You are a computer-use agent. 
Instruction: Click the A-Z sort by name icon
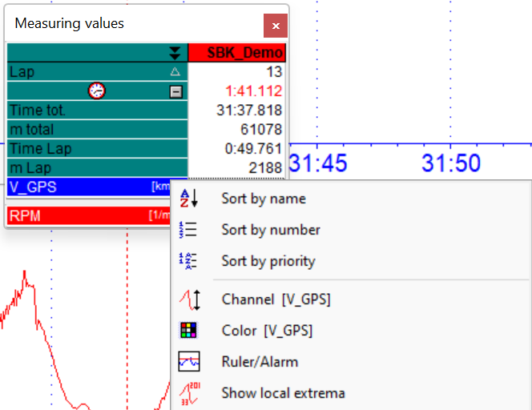pos(188,198)
